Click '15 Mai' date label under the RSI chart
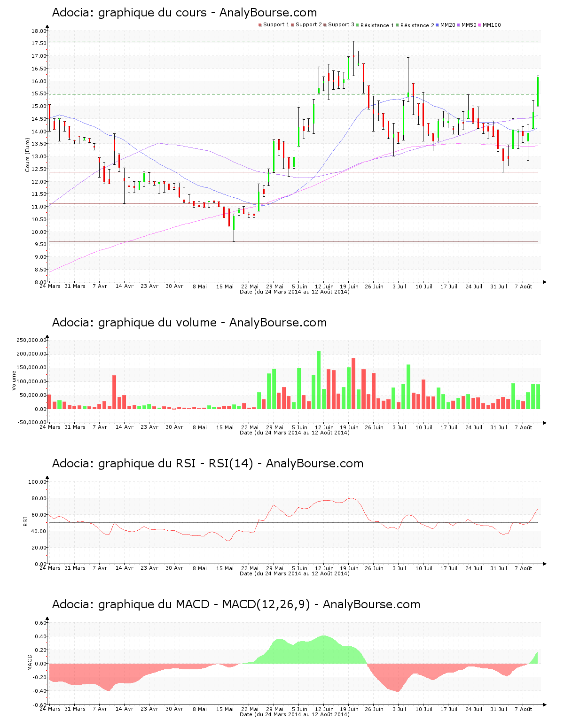 (x=225, y=568)
